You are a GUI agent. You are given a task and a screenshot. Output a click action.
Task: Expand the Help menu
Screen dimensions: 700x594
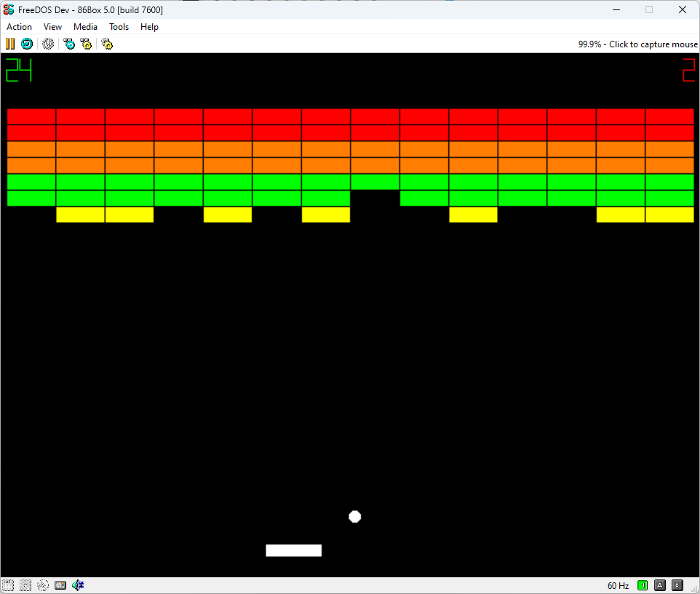click(149, 26)
